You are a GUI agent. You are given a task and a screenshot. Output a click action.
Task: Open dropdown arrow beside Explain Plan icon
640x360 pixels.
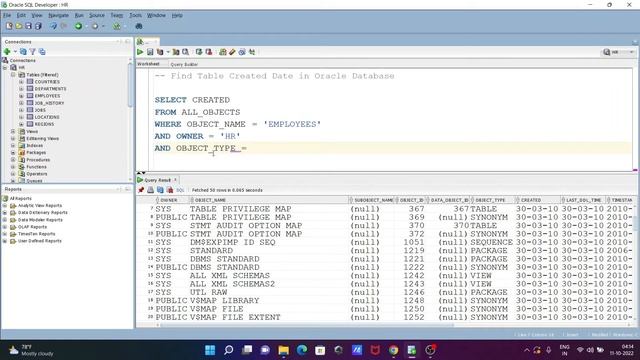168,52
